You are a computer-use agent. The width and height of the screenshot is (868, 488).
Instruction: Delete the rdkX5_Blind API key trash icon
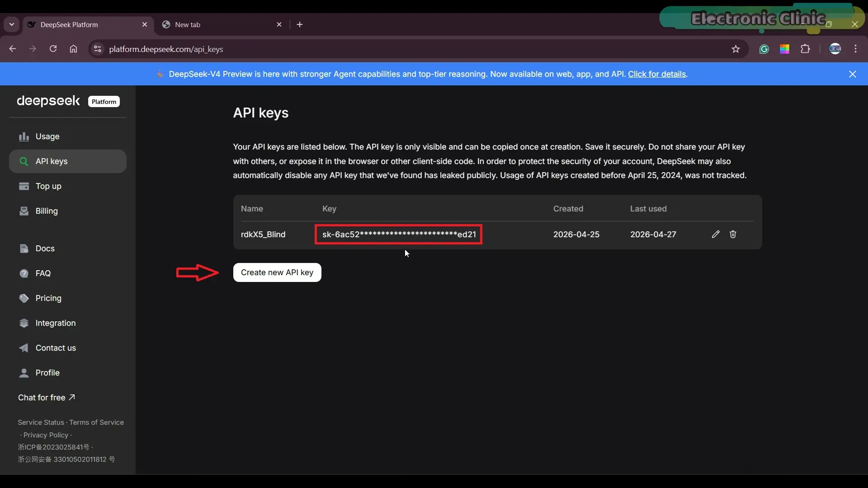pyautogui.click(x=733, y=234)
